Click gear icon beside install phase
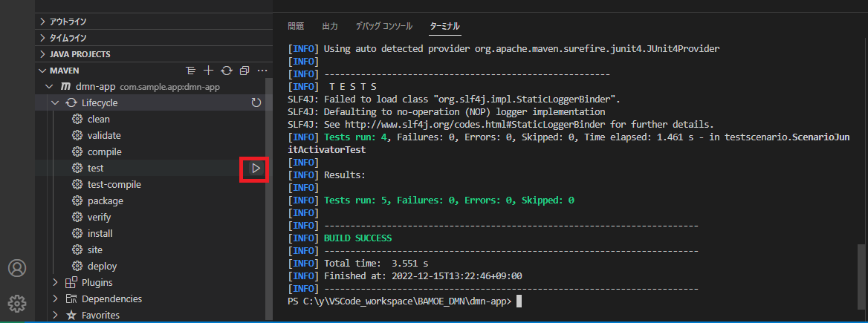This screenshot has height=323, width=868. (x=77, y=233)
